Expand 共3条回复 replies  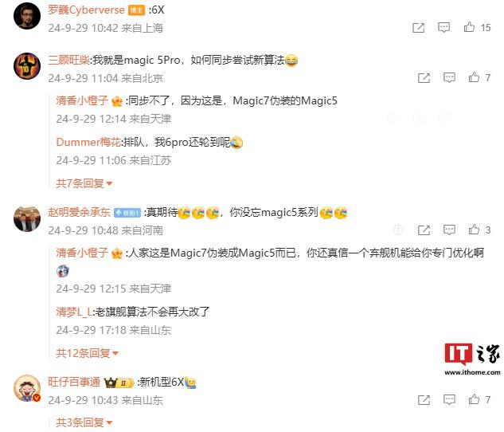pyautogui.click(x=84, y=422)
